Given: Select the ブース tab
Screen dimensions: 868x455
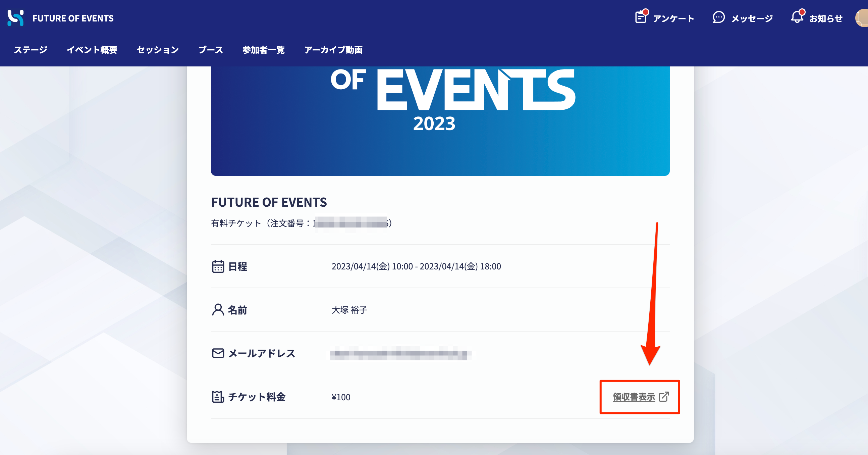Looking at the screenshot, I should 211,50.
